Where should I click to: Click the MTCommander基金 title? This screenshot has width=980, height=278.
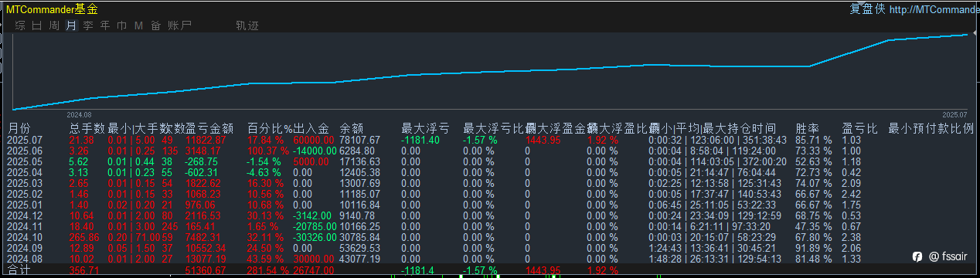pyautogui.click(x=52, y=9)
